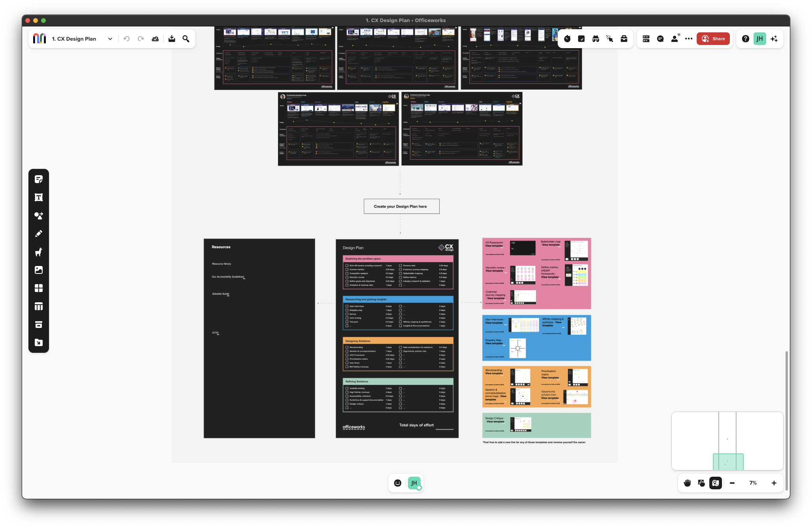Open the shapes and connectors tool
This screenshot has height=528, width=812.
point(39,216)
